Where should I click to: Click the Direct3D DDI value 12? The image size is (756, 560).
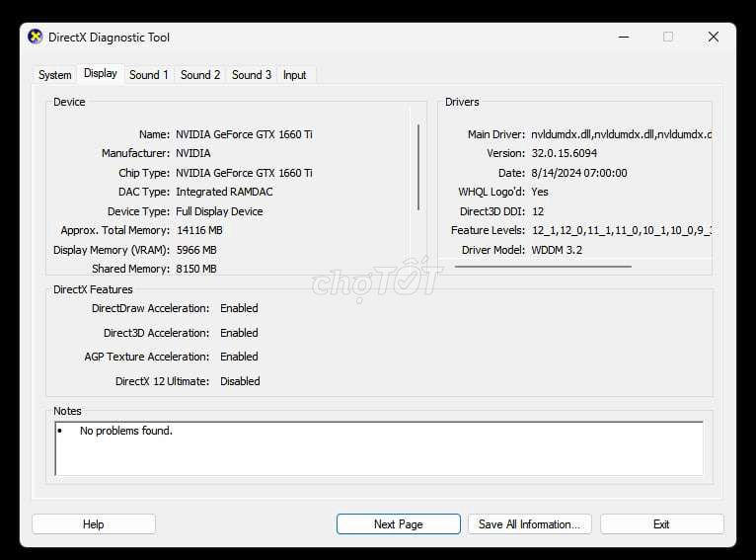pyautogui.click(x=538, y=211)
